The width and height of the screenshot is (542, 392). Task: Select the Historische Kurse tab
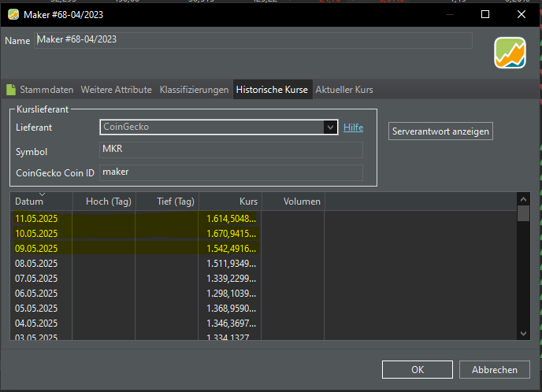point(272,90)
